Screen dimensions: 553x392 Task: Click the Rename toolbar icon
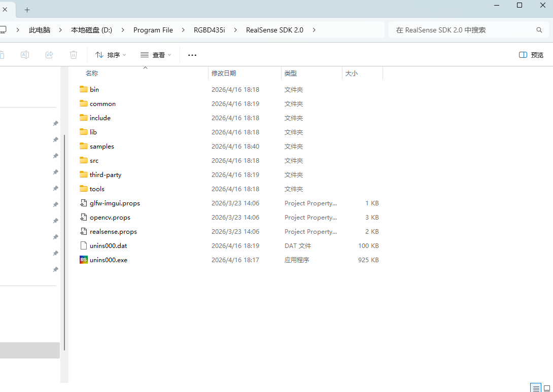[x=25, y=55]
